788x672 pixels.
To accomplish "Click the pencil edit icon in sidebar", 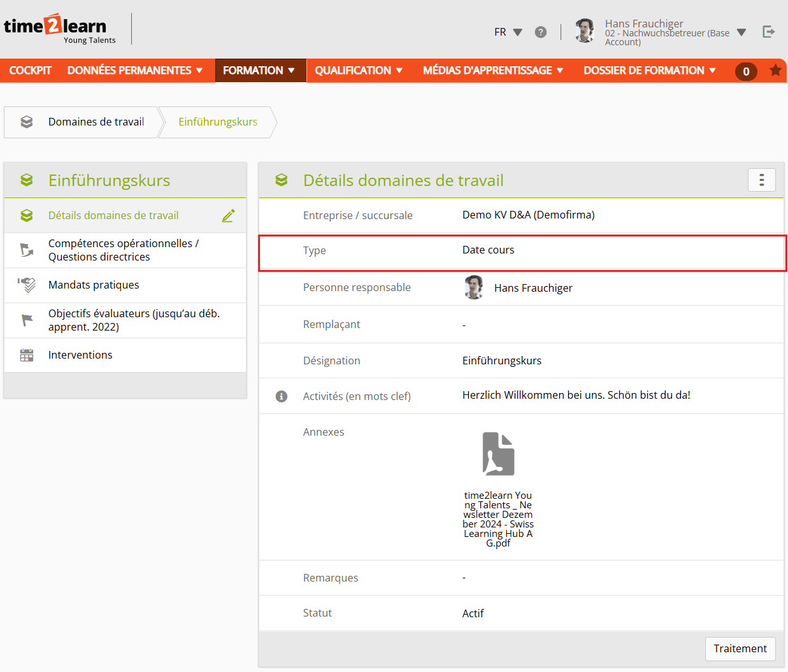I will [228, 216].
